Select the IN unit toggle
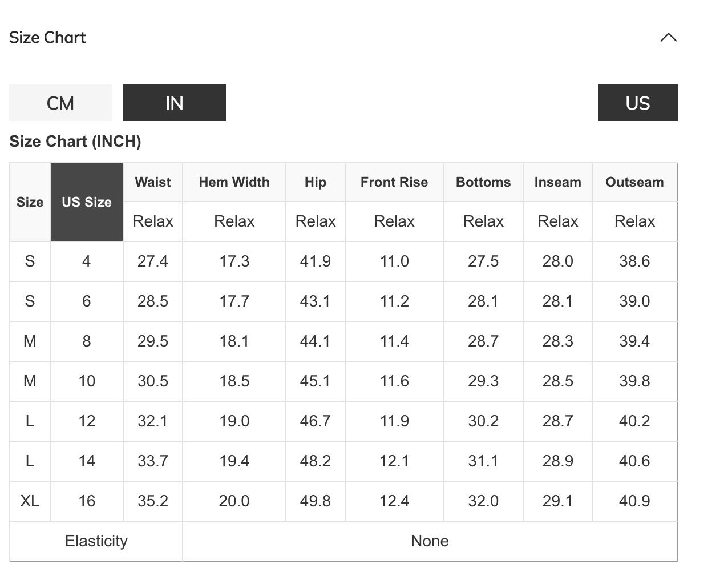Image resolution: width=728 pixels, height=580 pixels. coord(175,103)
